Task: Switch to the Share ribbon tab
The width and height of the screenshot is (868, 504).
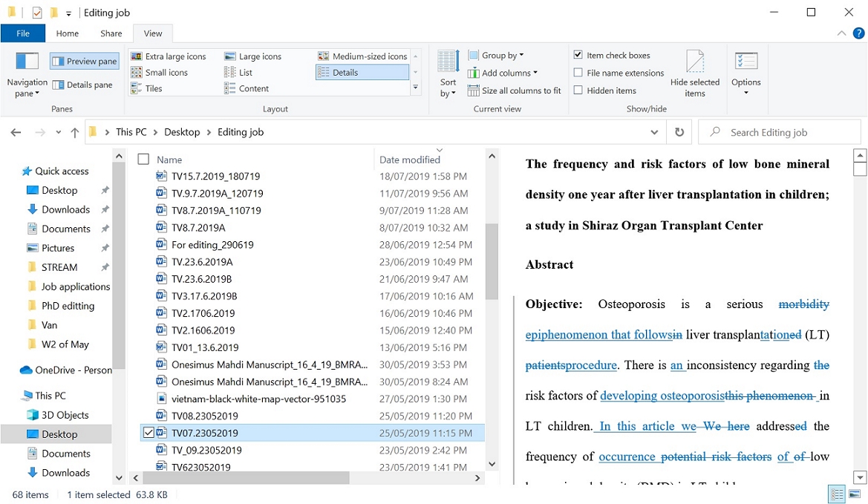Action: tap(111, 33)
